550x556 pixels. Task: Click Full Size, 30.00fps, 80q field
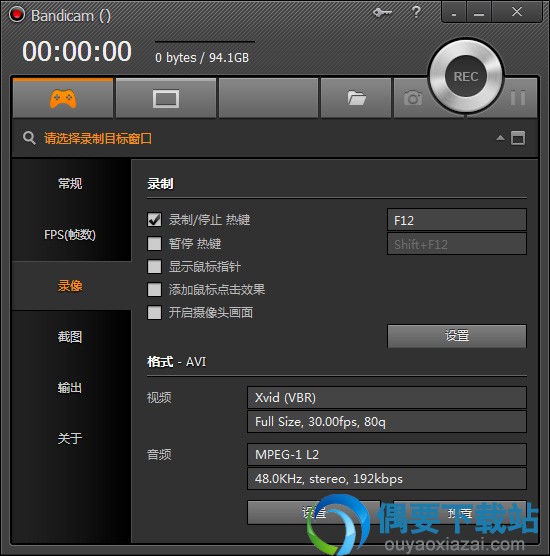coord(387,422)
